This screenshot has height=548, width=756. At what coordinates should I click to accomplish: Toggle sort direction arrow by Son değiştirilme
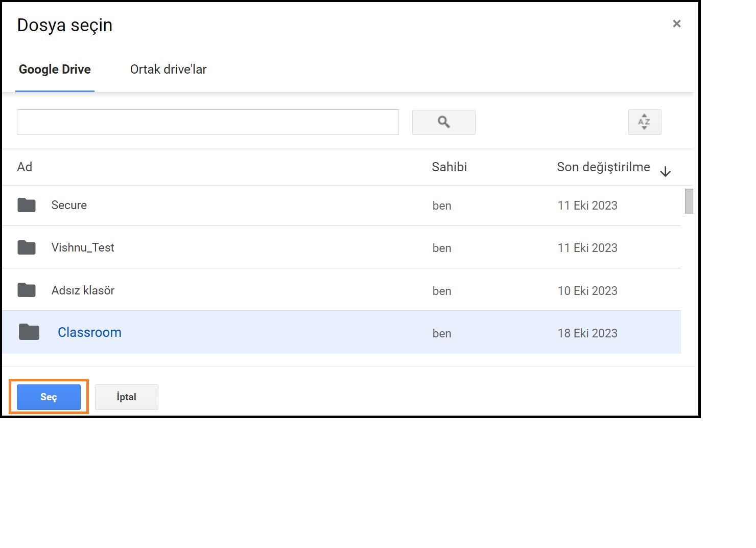pos(665,172)
